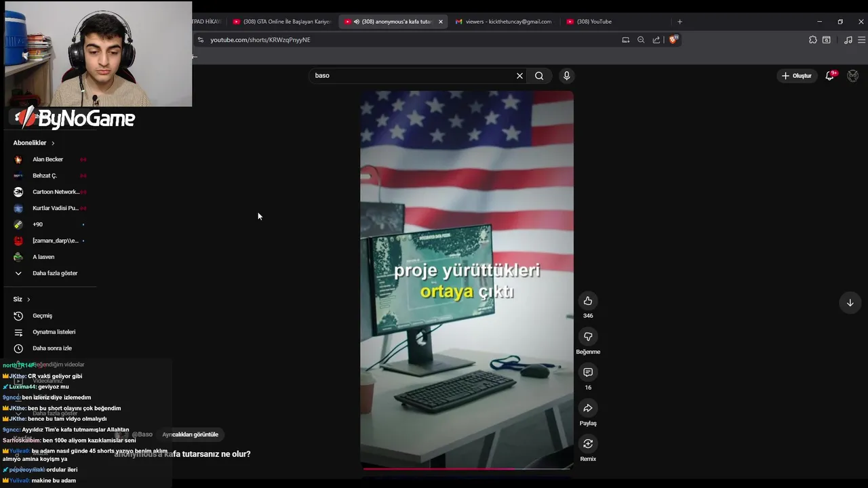Screen dimensions: 868x488
Task: Open the browser music note icon
Action: pyautogui.click(x=848, y=40)
